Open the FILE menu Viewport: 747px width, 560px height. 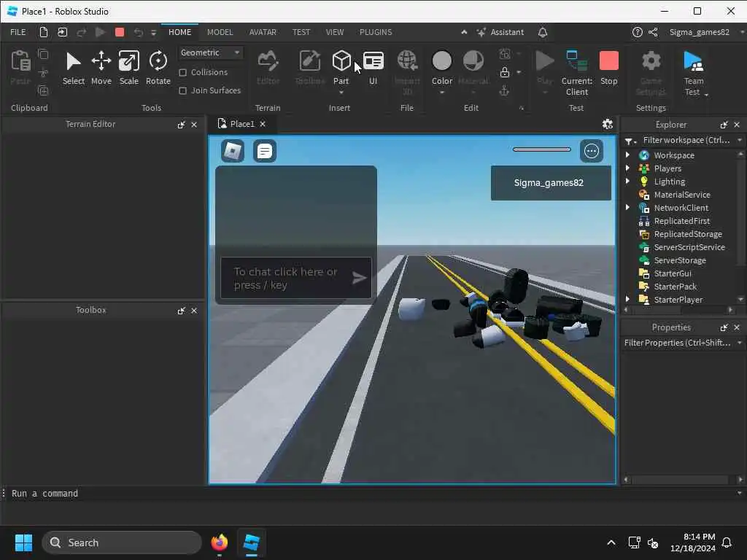tap(18, 32)
